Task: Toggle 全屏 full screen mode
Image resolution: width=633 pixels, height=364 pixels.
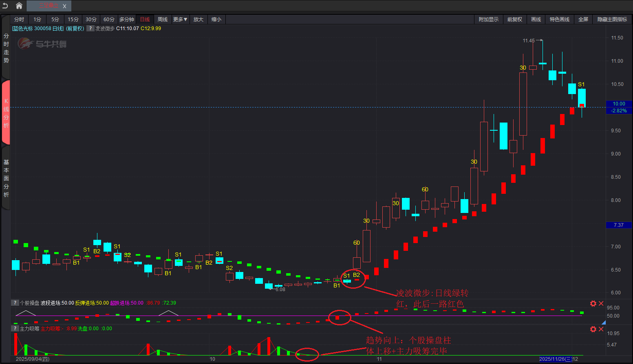Action: tap(583, 20)
